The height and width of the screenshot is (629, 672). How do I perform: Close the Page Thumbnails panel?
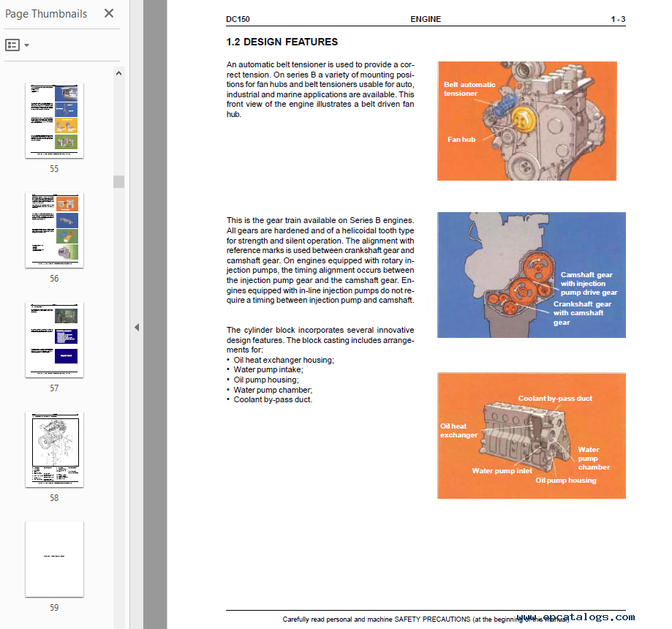point(109,13)
